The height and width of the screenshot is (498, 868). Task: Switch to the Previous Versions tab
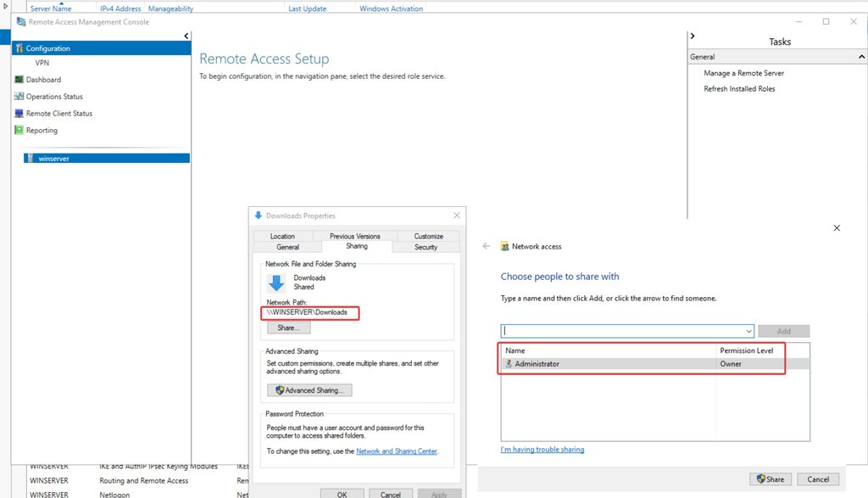click(355, 236)
